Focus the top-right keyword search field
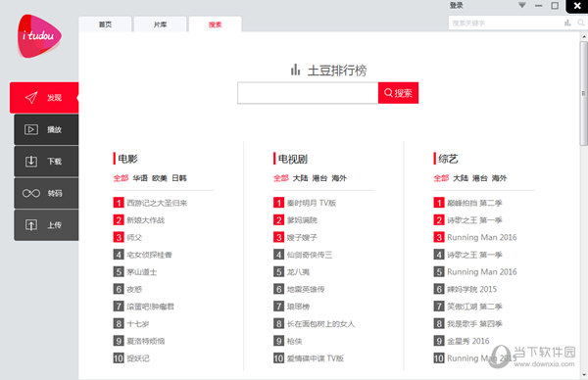This screenshot has height=380, width=588. (x=507, y=23)
